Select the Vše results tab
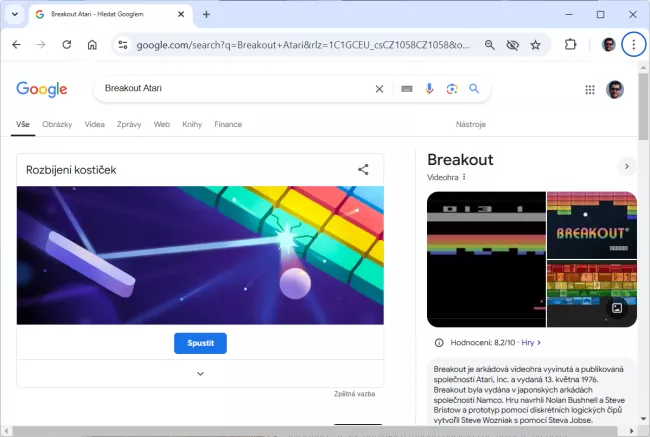Screen dimensions: 650x437 [x=23, y=124]
